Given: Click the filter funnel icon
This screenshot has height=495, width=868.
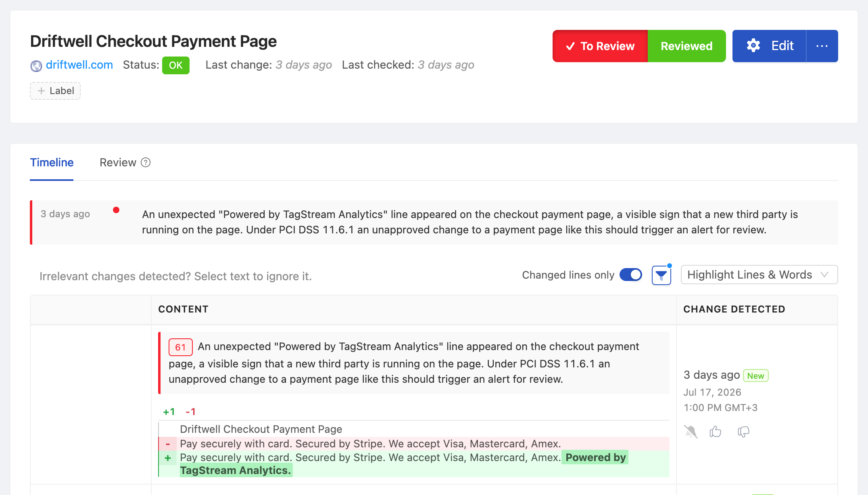Looking at the screenshot, I should (x=661, y=275).
